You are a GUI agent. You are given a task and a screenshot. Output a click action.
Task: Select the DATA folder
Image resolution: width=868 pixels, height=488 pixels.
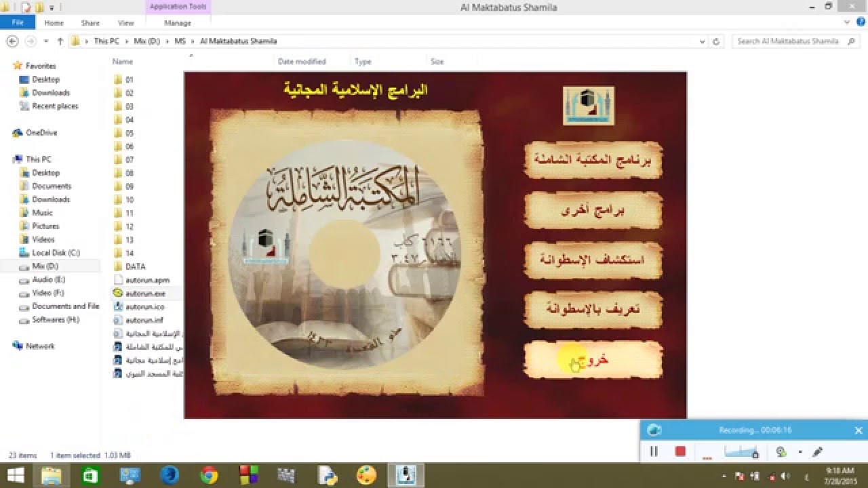(x=130, y=266)
